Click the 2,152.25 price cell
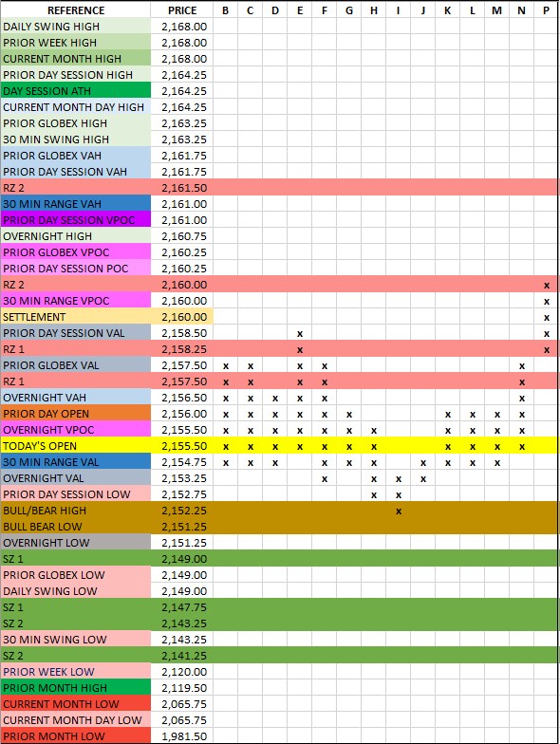Screen dimensions: 560x744 pos(182,511)
